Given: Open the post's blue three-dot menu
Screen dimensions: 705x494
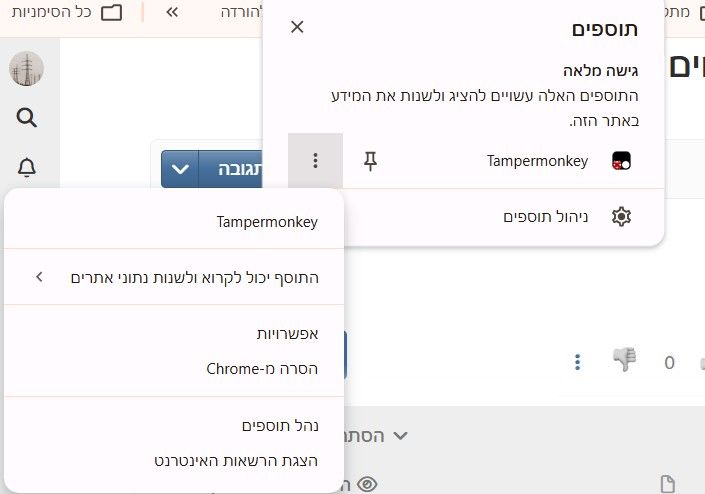Looking at the screenshot, I should coord(578,362).
